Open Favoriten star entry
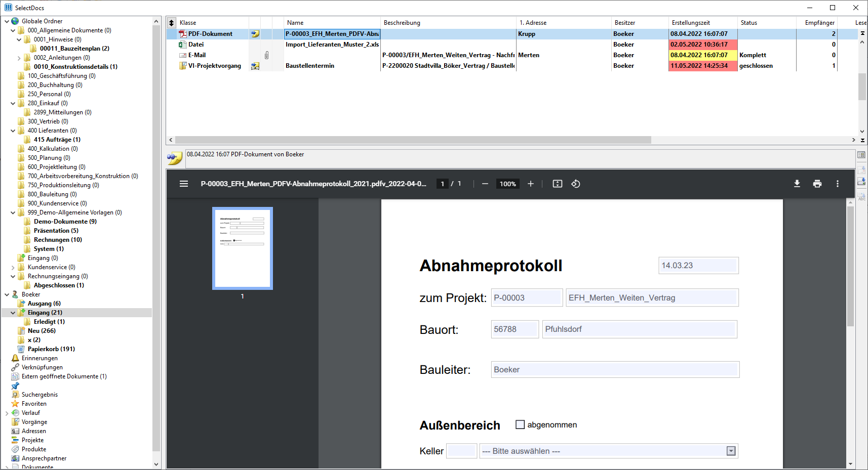This screenshot has height=470, width=868. pos(34,404)
